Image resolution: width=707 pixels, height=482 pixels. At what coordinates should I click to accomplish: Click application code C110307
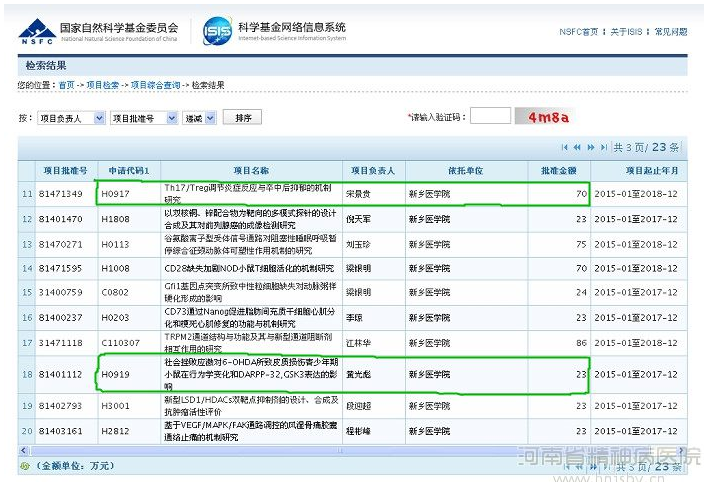point(120,343)
